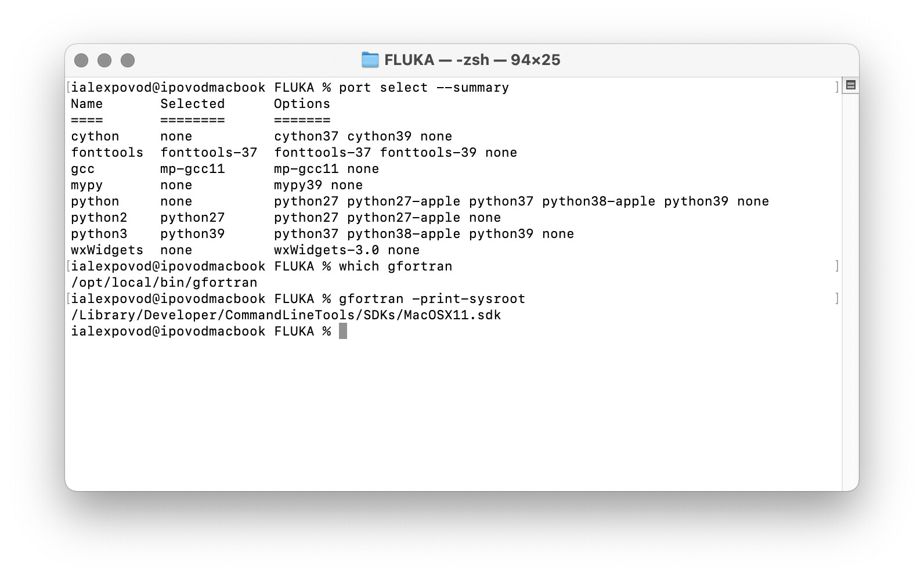
Task: Click 'mp-gcc11' in the Selected column
Action: tap(192, 169)
